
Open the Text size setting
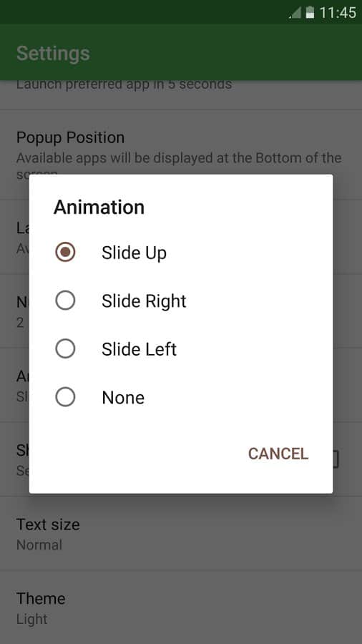(x=181, y=534)
